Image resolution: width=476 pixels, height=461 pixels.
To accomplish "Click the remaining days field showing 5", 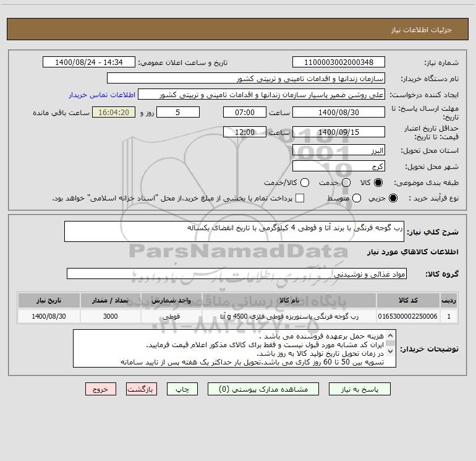I will pyautogui.click(x=178, y=112).
